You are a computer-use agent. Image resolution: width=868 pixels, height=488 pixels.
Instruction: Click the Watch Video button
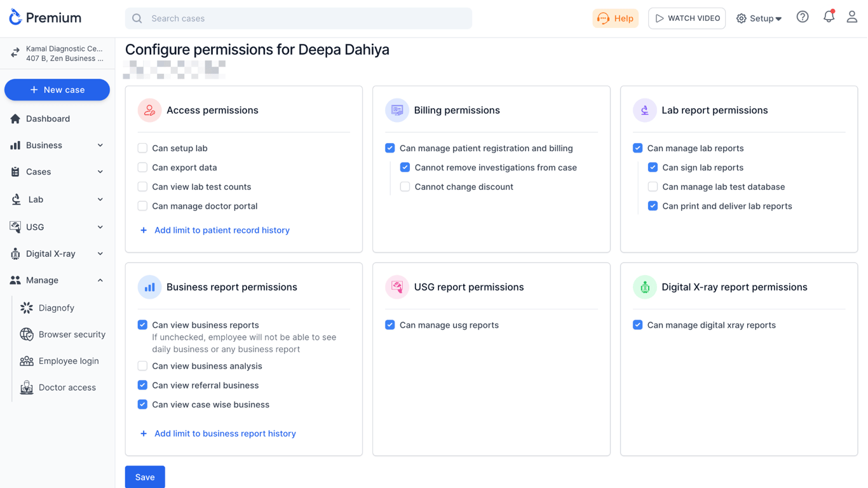[x=687, y=18]
